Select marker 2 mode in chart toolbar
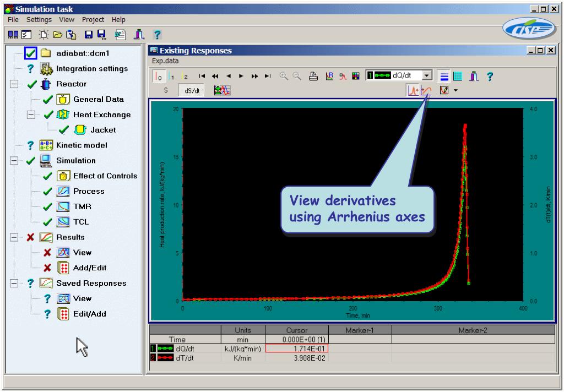The width and height of the screenshot is (564, 392). tap(185, 76)
